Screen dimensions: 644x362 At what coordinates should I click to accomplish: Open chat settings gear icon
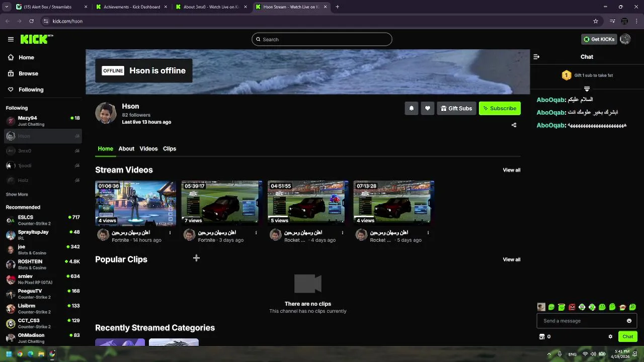[x=610, y=337]
